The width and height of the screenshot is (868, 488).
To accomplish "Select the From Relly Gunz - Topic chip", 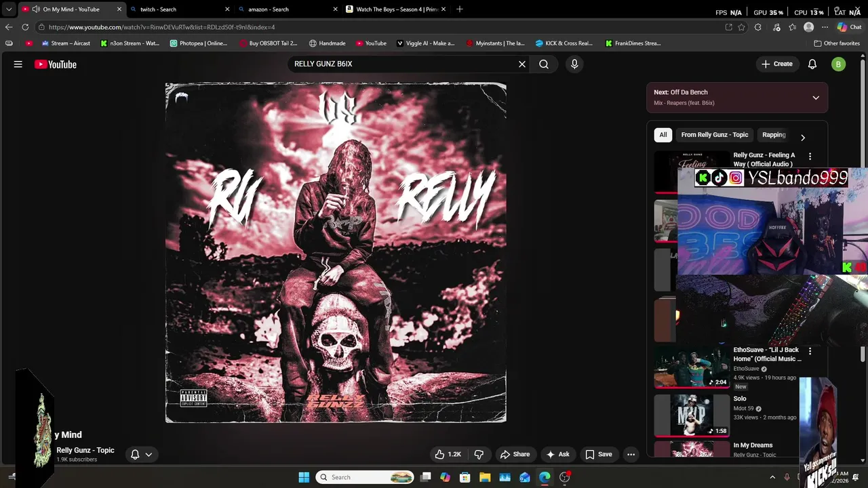I will tap(714, 135).
